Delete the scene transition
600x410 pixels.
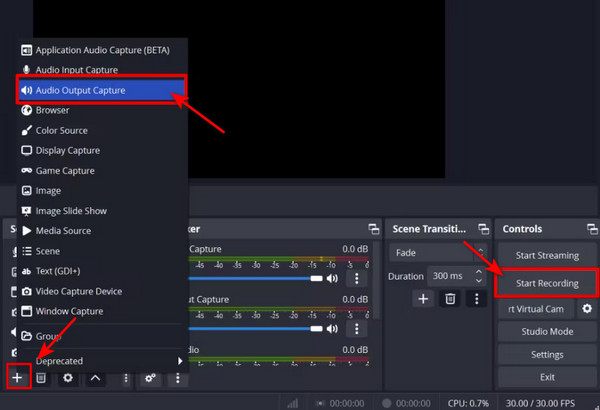[450, 299]
